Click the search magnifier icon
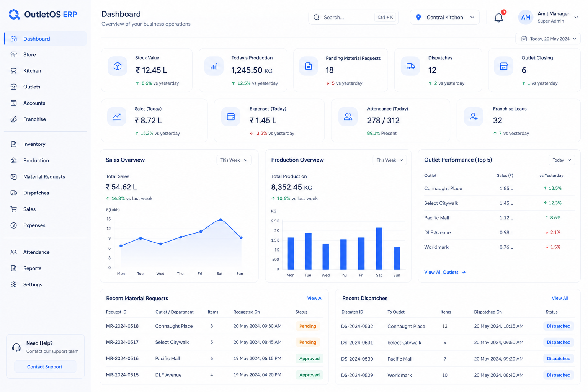 pos(317,17)
